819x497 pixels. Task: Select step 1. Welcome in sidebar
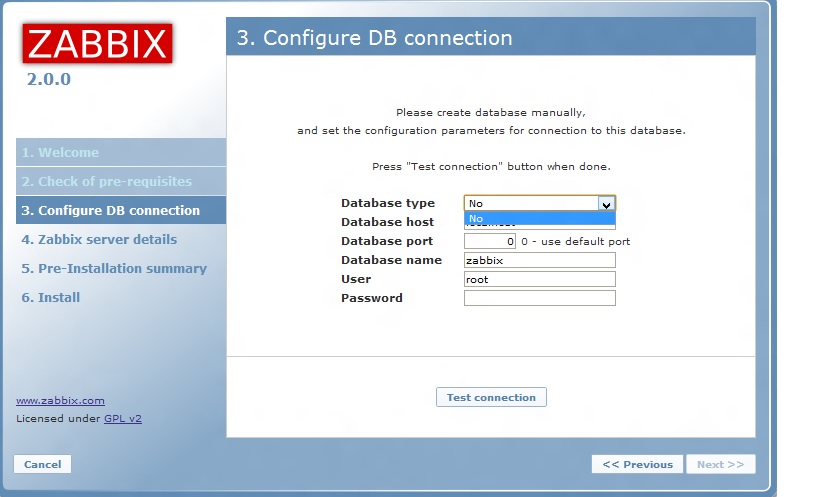pyautogui.click(x=121, y=152)
